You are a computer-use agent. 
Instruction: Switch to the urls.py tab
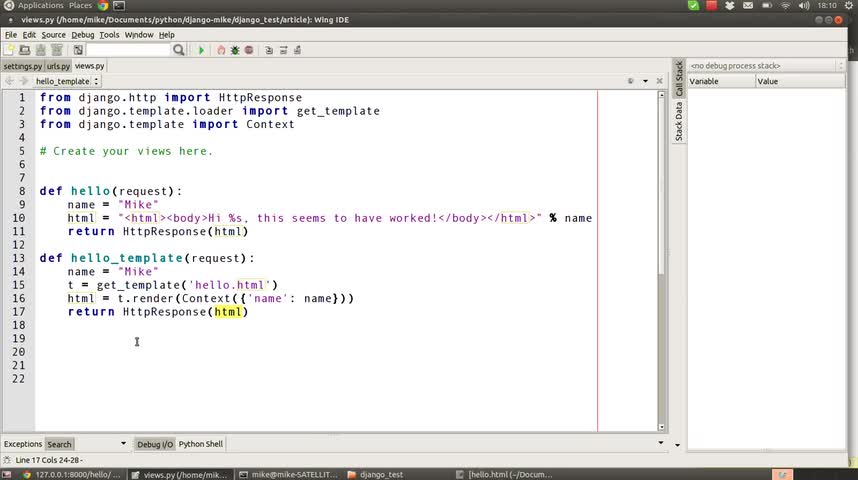[x=58, y=66]
